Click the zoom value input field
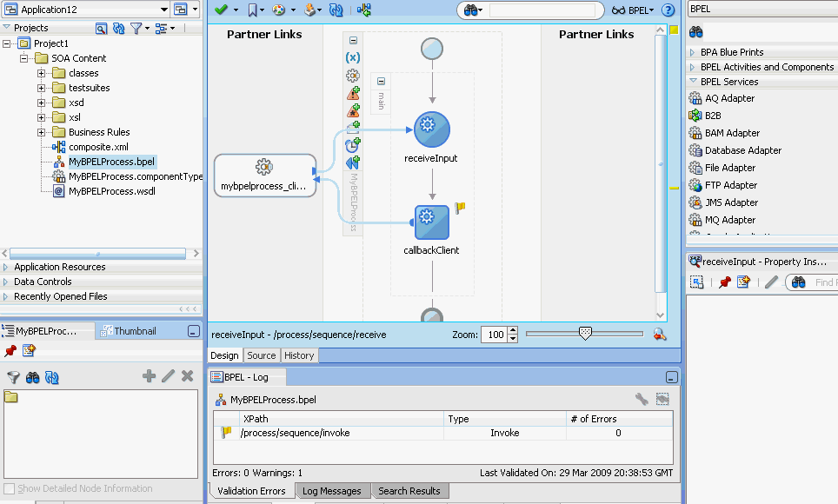This screenshot has width=838, height=504. tap(495, 335)
